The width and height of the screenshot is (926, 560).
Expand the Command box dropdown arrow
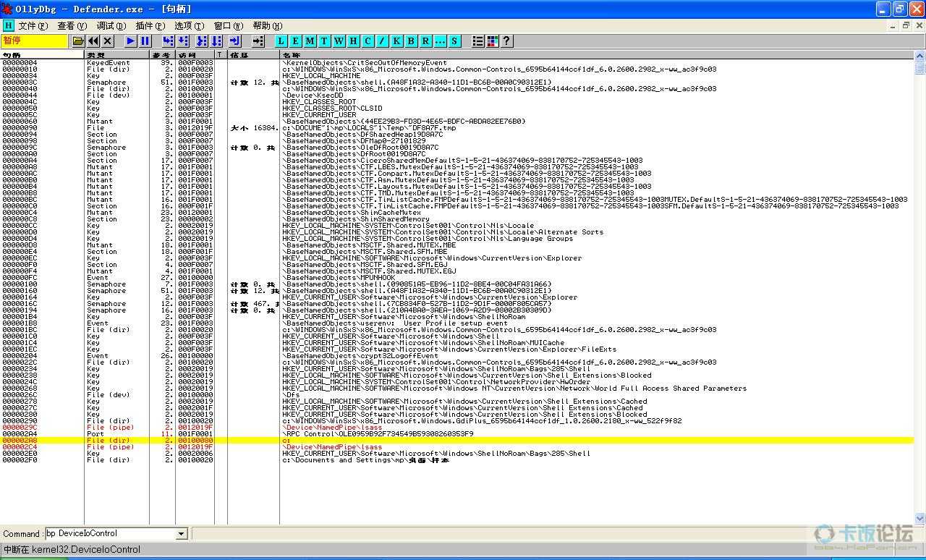(x=182, y=534)
